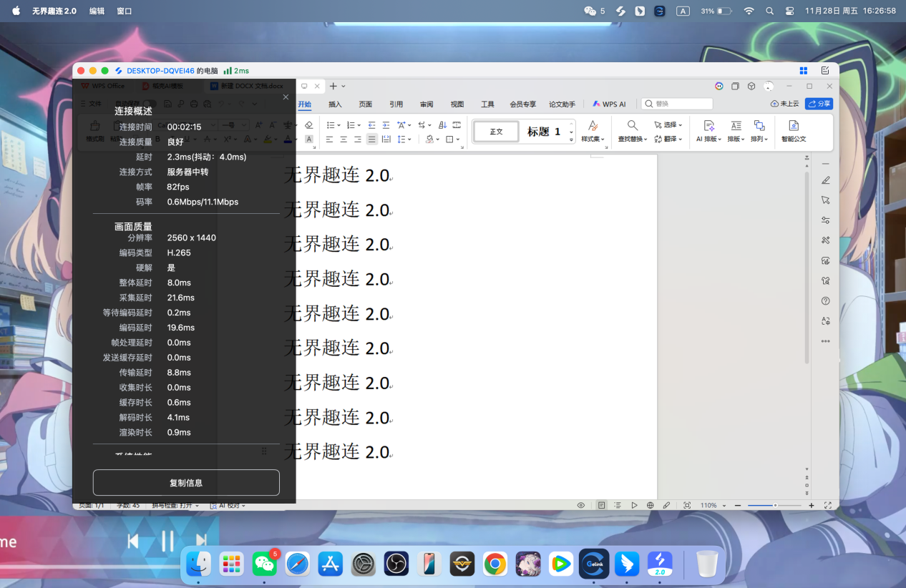906x588 pixels.
Task: Click the fullscreen icon in status bar
Action: click(828, 505)
